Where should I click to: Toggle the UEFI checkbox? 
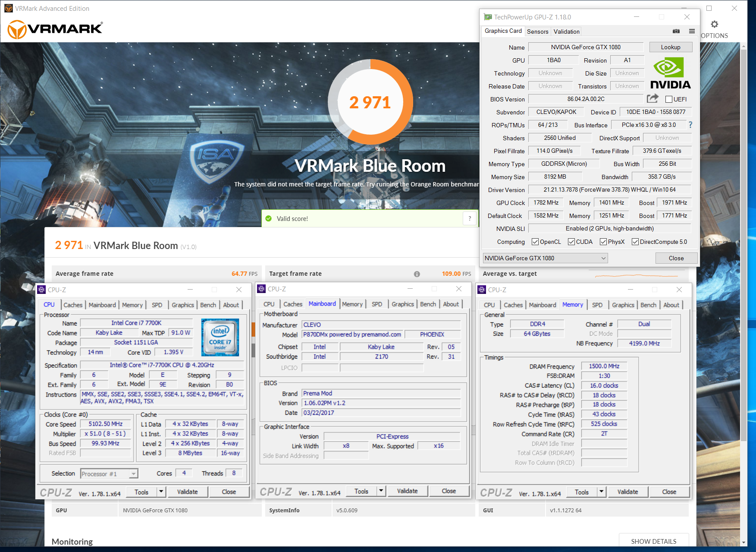pos(669,99)
